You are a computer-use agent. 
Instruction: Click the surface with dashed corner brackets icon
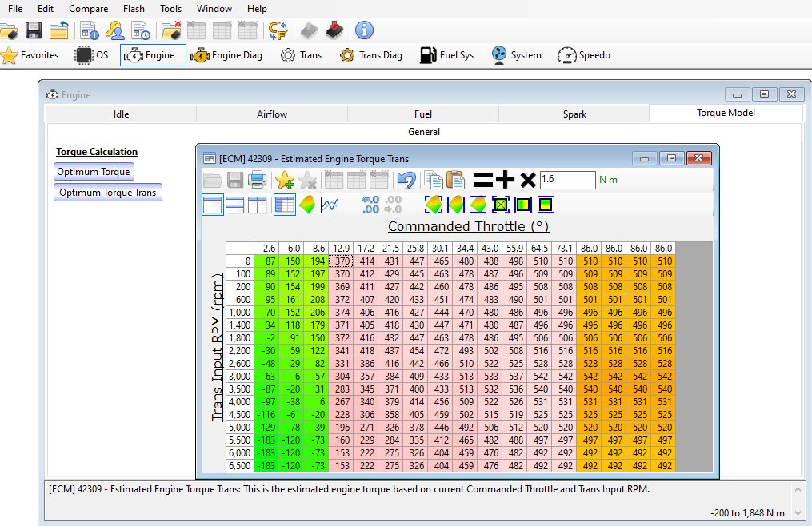433,205
